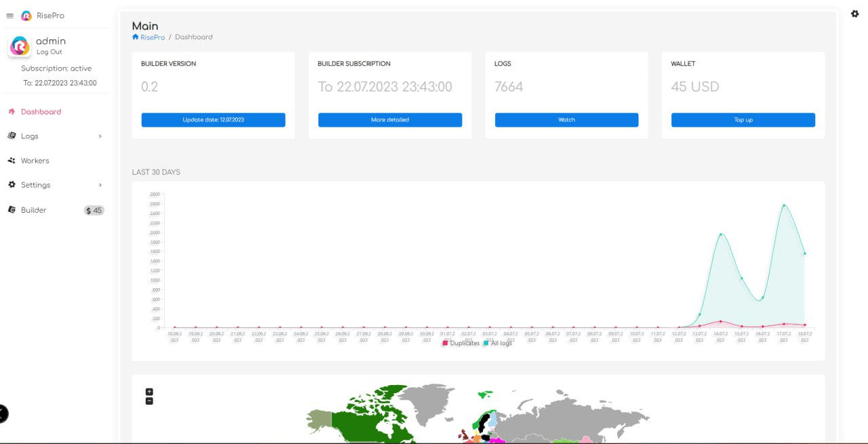Zoom in on the map with plus button
The image size is (868, 444).
tap(149, 392)
